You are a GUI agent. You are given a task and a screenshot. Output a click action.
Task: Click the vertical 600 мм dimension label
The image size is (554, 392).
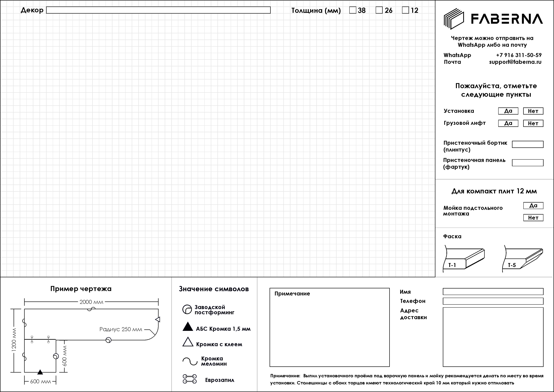[x=64, y=356]
